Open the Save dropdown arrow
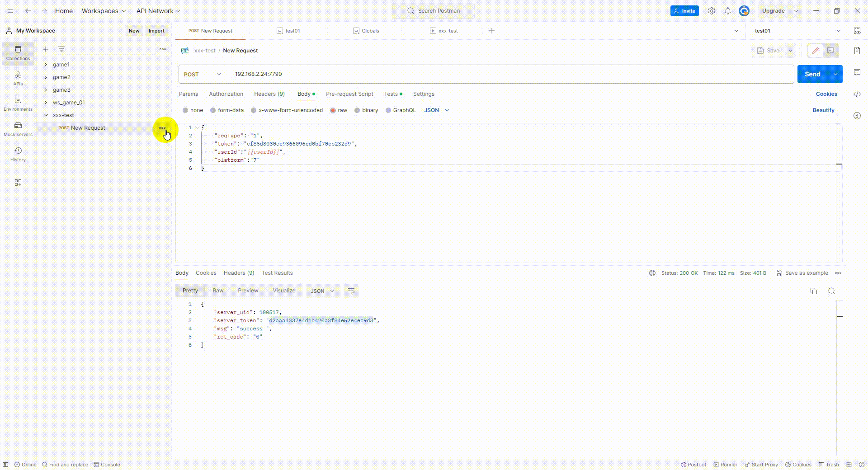The width and height of the screenshot is (868, 470). [x=791, y=51]
